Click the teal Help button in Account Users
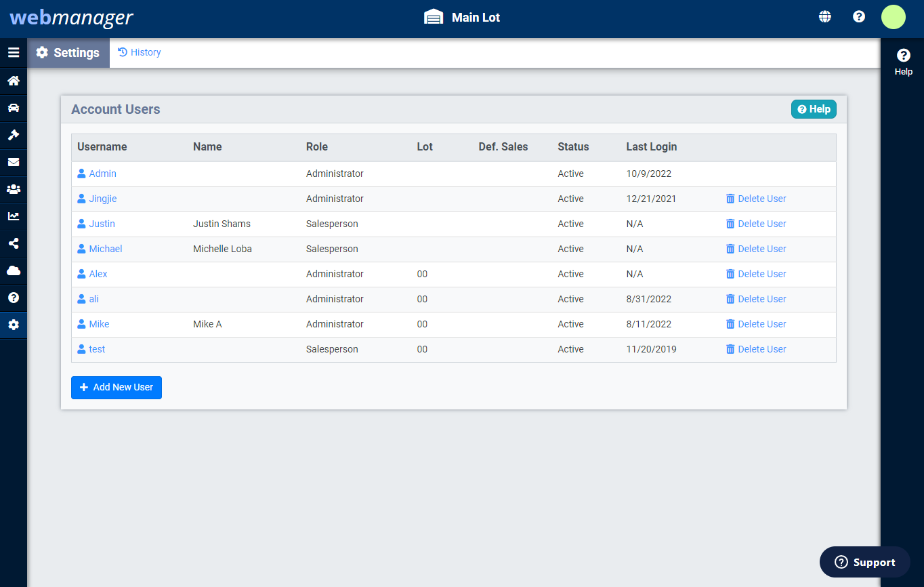The image size is (924, 587). pos(814,109)
